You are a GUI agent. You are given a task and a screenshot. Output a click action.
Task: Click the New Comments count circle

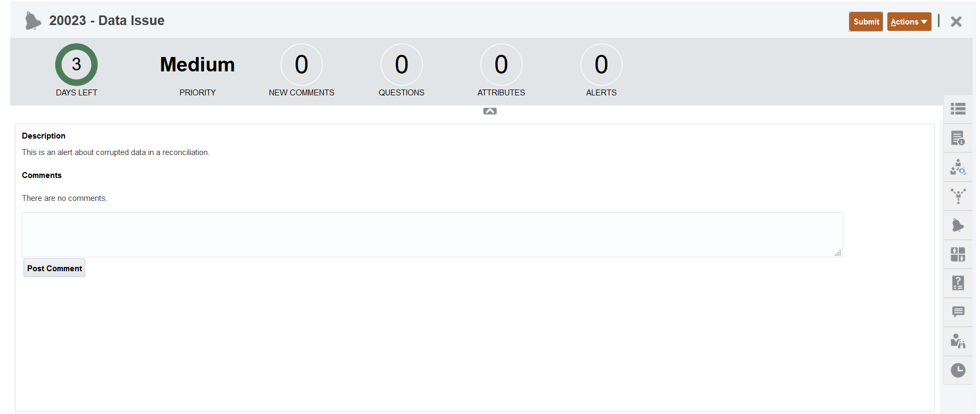[301, 64]
